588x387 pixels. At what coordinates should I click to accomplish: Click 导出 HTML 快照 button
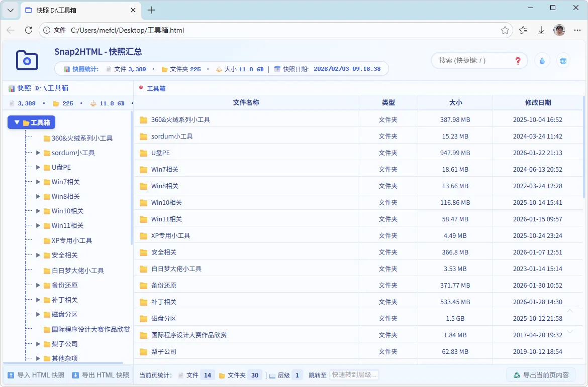101,375
